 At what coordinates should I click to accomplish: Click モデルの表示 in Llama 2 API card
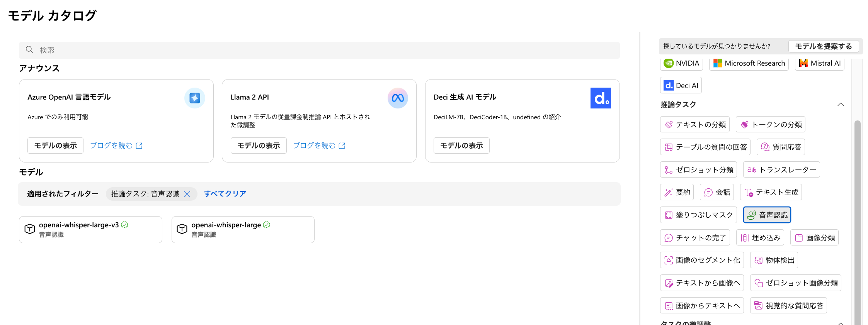[259, 146]
